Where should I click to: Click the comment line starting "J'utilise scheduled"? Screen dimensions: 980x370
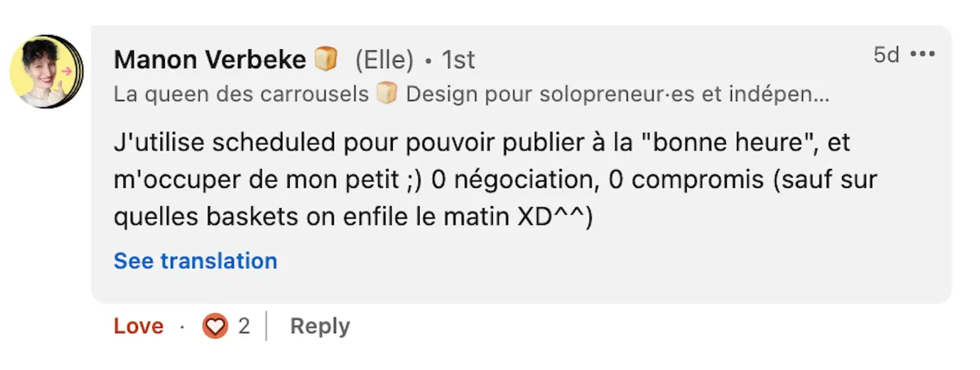(x=482, y=144)
